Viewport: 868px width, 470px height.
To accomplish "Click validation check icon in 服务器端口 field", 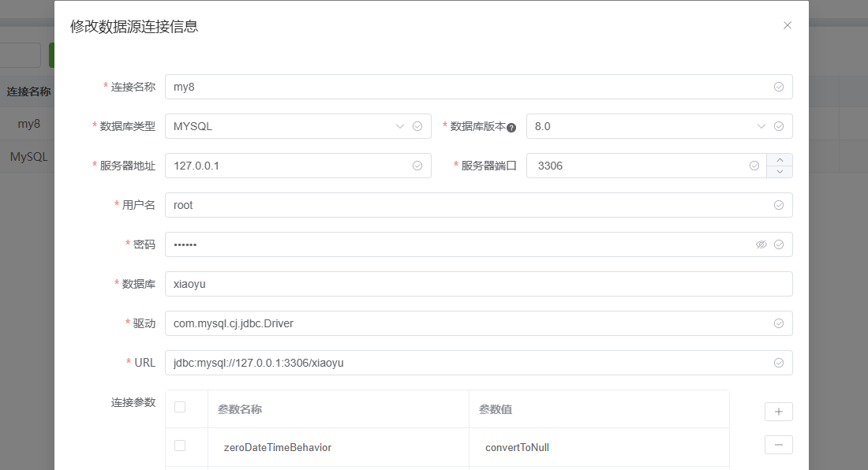I will point(754,166).
